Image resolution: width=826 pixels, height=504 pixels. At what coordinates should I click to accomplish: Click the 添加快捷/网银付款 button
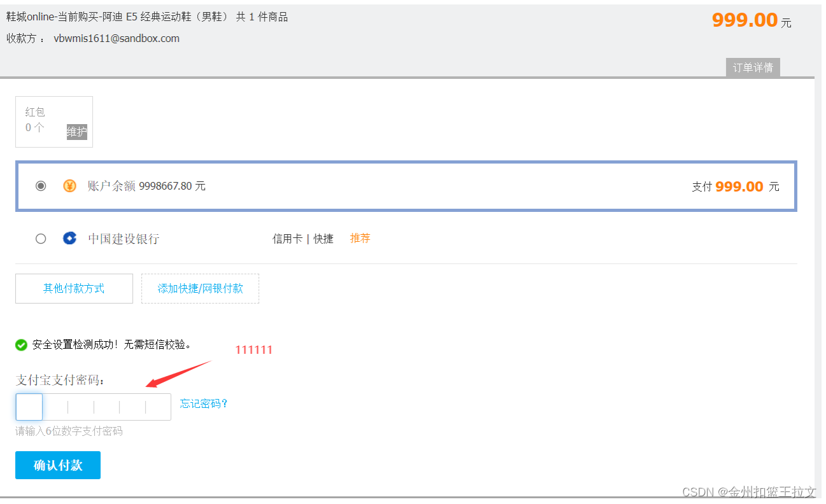coord(200,288)
